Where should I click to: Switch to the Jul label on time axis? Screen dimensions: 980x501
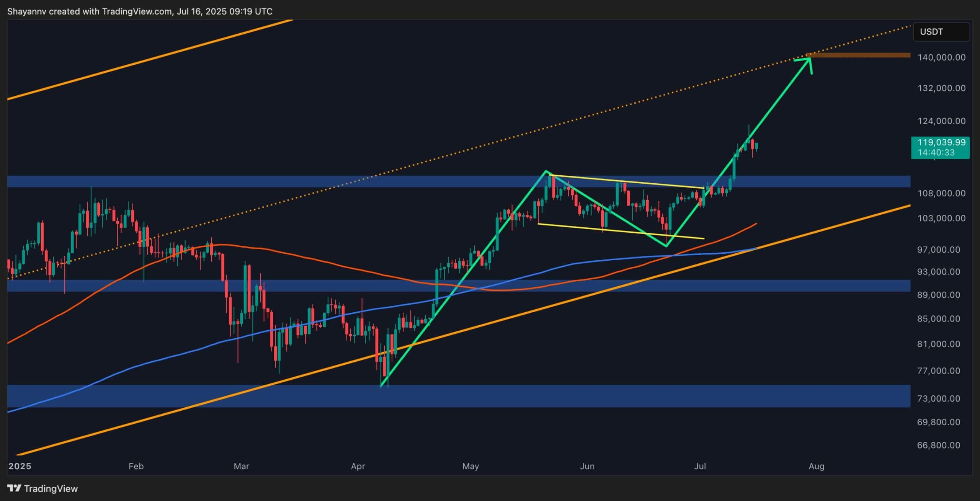coord(700,467)
